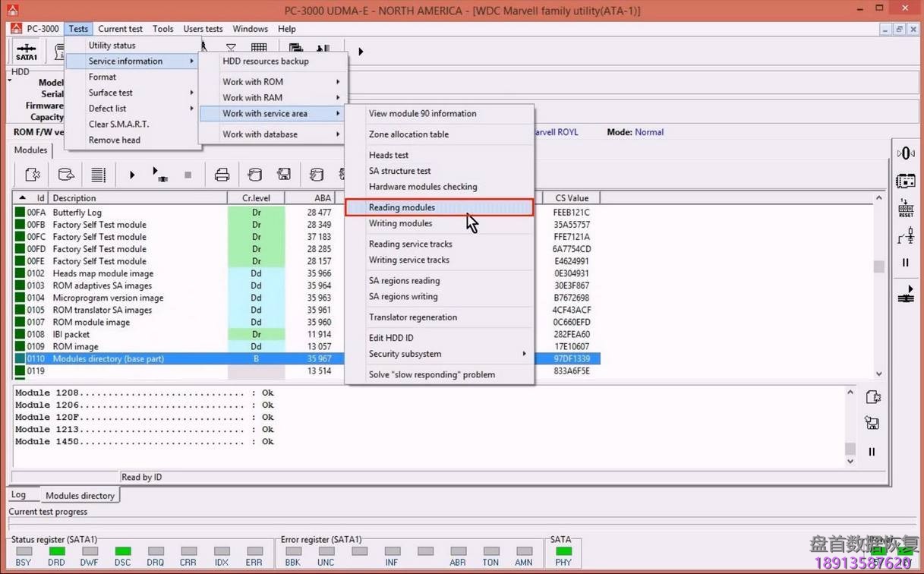Viewport: 924px width, 574px height.
Task: Click the RESET counter icon on right sidebar
Action: (x=906, y=209)
